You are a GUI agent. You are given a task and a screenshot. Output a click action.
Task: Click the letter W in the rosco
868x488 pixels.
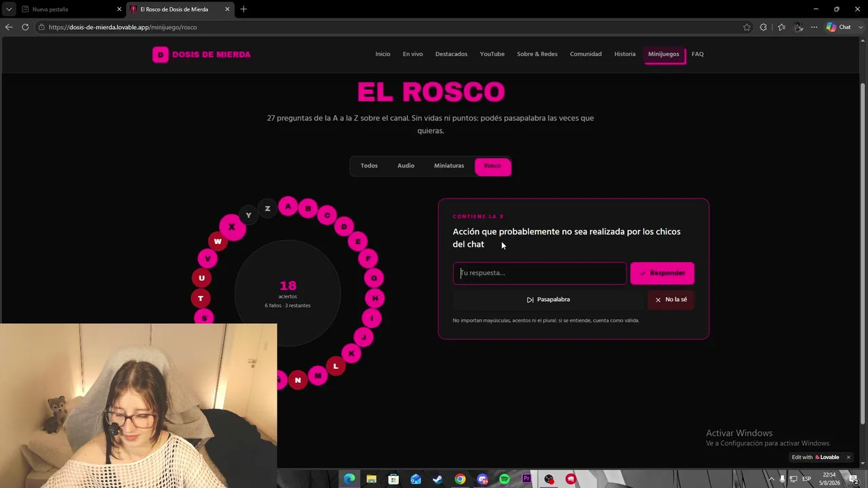[217, 241]
